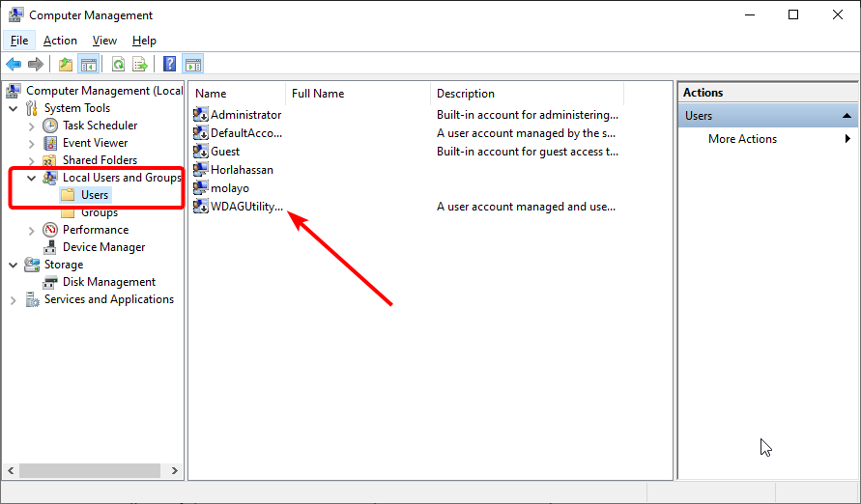Screen dimensions: 861x504
Task: Click the tree pane horizontal scrollbar thumb
Action: [x=90, y=470]
